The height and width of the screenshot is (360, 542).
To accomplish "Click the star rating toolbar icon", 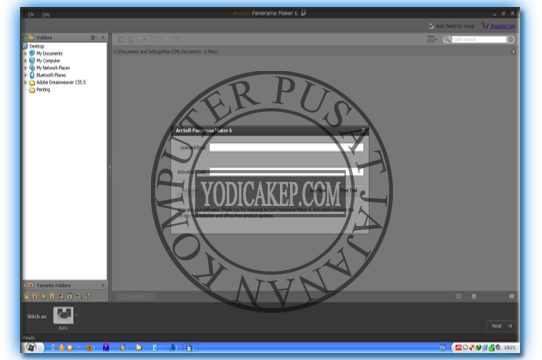I will tap(157, 39).
